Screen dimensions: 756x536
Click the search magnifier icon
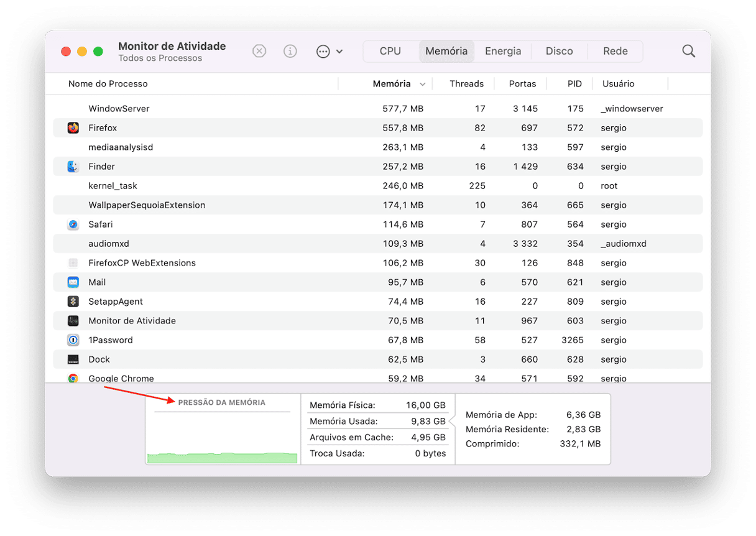[x=688, y=52]
